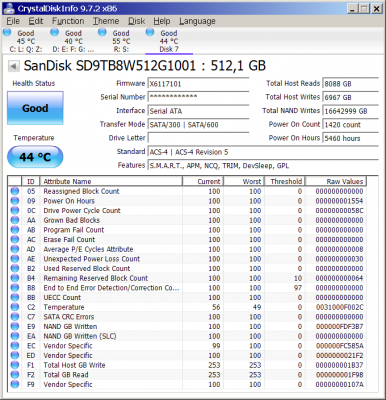Click status orb for E9 NAND GB Written
386x400 pixels.
(x=15, y=326)
